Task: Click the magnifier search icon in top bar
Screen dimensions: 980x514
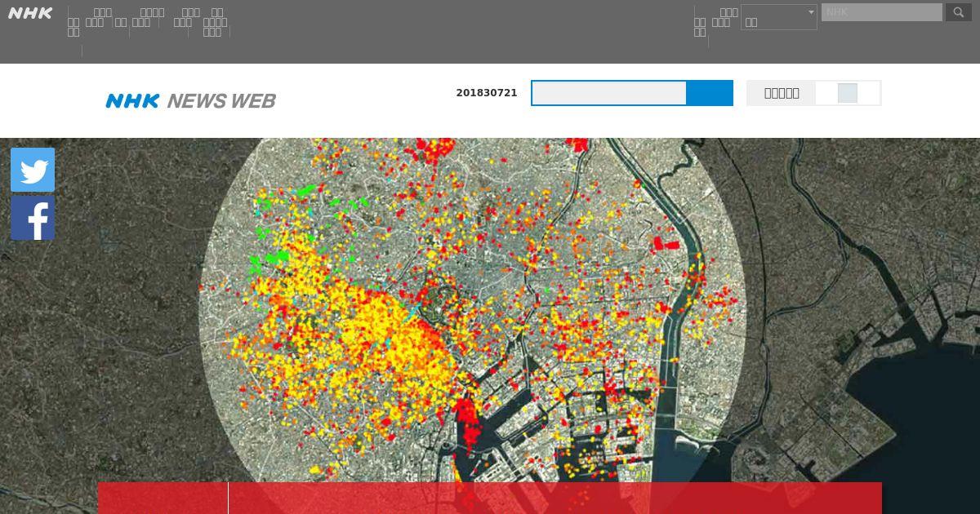Action: pos(959,12)
